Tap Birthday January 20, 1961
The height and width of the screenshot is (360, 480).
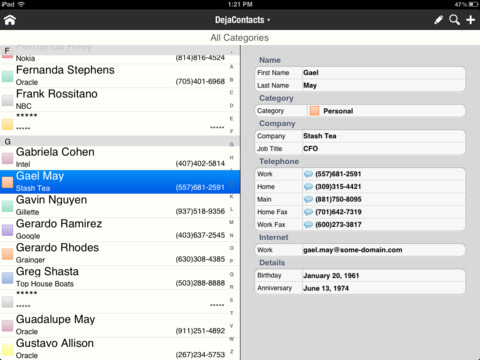360,275
